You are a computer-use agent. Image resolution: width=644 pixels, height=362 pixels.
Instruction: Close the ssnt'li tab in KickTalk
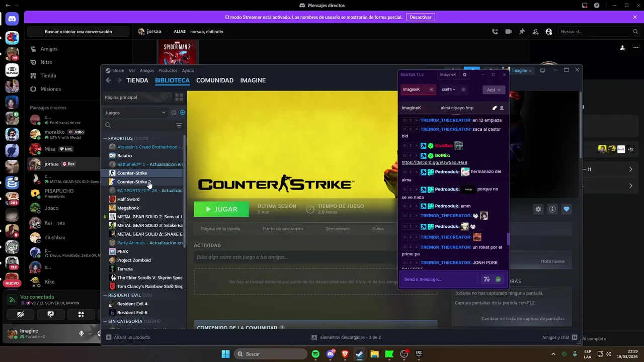tap(463, 89)
